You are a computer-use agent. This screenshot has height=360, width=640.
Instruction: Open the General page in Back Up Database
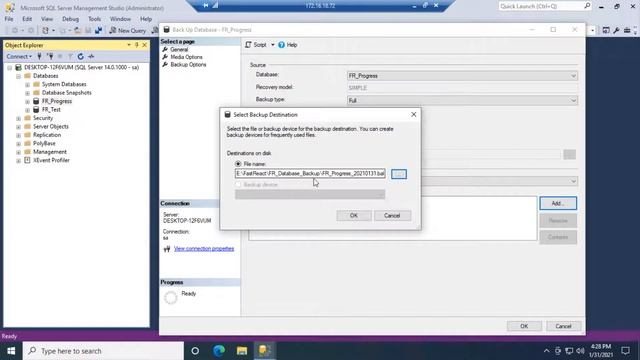[179, 49]
